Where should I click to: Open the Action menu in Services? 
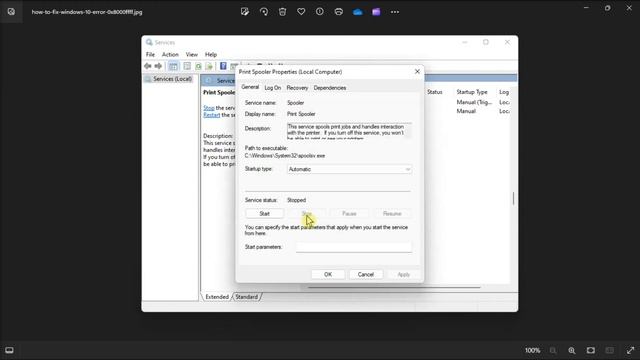tap(170, 54)
